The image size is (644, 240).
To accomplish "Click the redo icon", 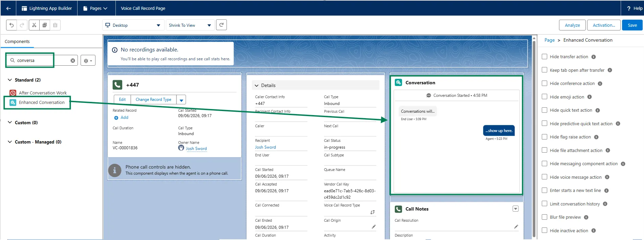I will [22, 25].
